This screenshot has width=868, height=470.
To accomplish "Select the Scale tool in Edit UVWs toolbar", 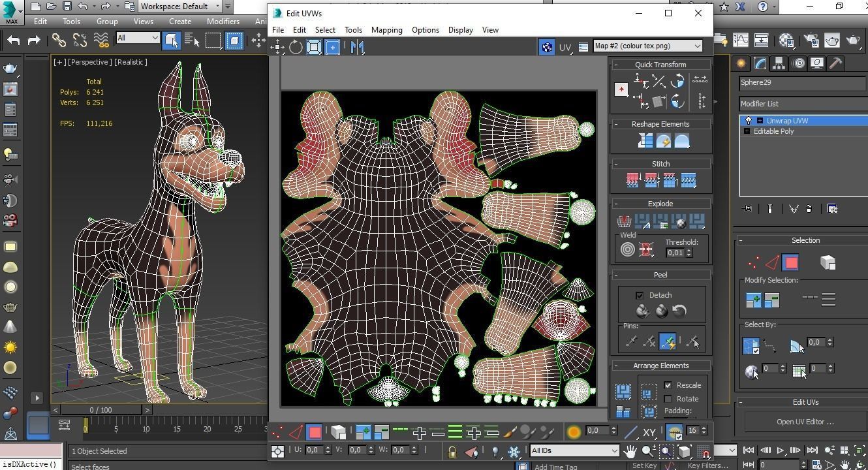I will click(314, 47).
